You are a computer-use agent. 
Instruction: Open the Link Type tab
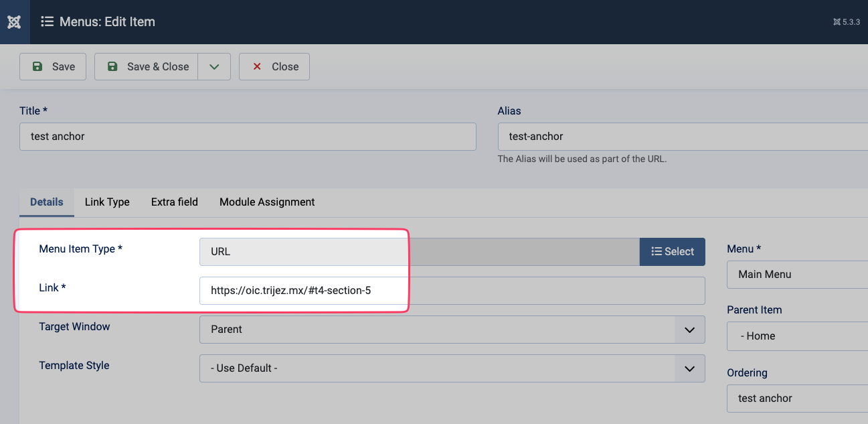click(x=107, y=202)
